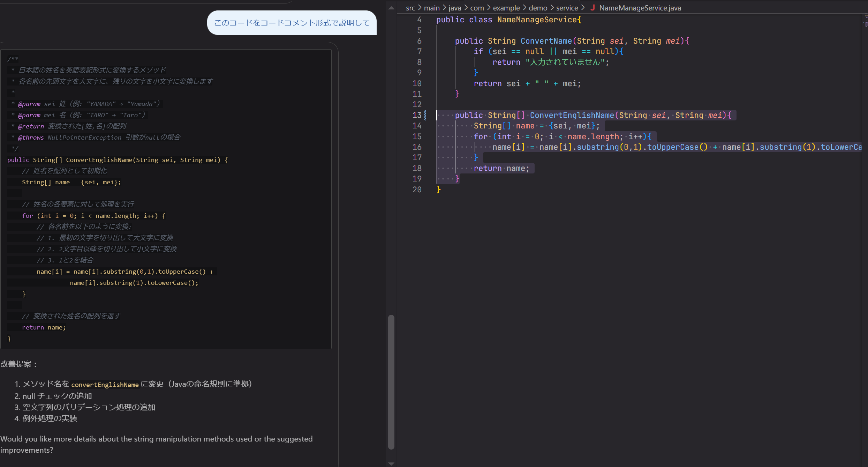Click line number 13 in the gutter
The height and width of the screenshot is (467, 868).
(417, 115)
